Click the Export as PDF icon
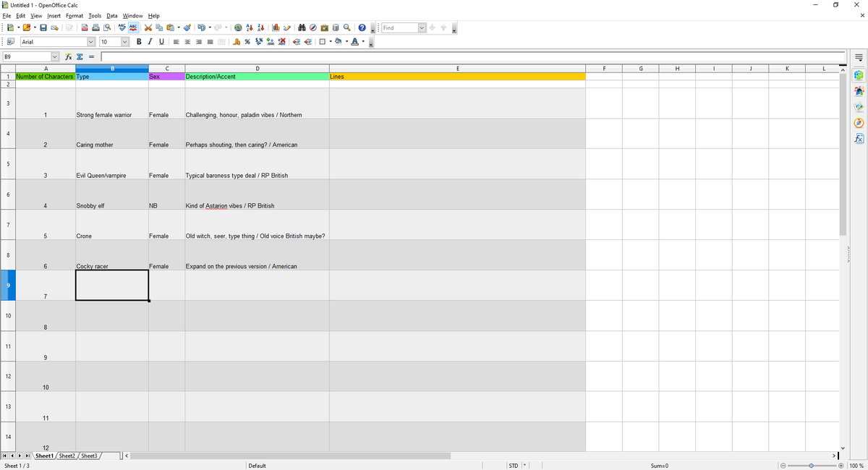 pos(84,27)
